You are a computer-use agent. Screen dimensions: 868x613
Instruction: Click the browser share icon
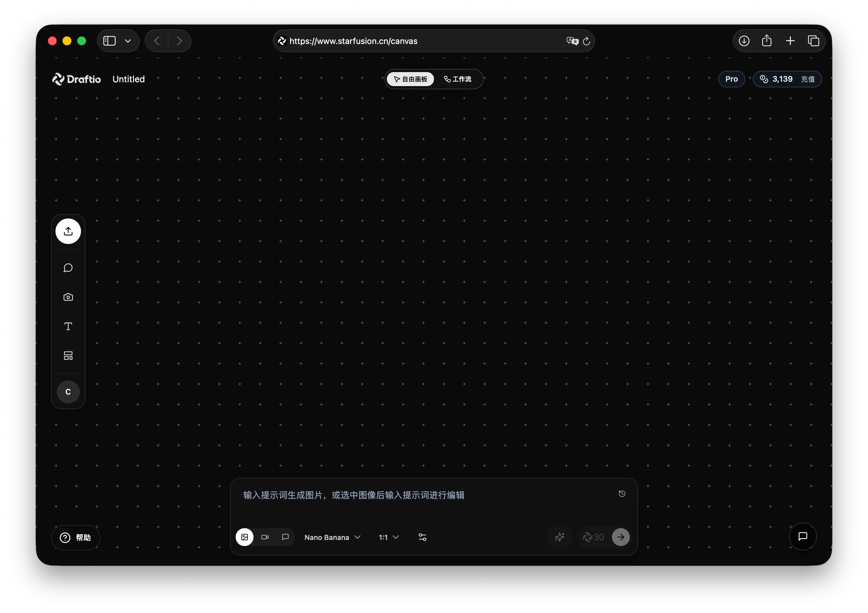coord(767,41)
